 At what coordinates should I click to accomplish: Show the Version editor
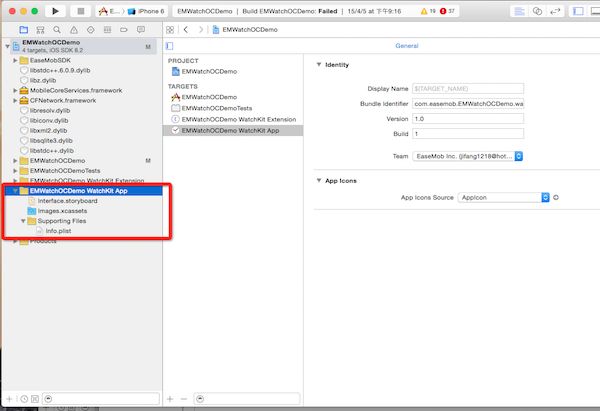(555, 11)
